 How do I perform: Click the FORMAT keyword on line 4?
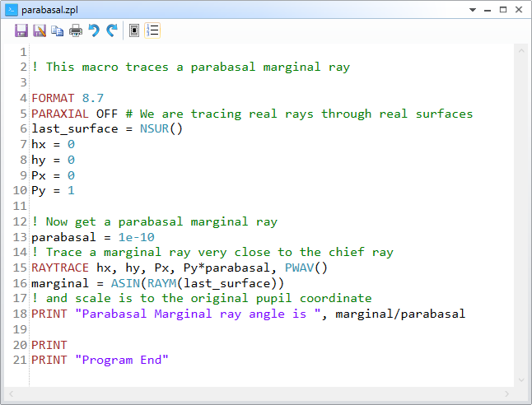coord(53,98)
